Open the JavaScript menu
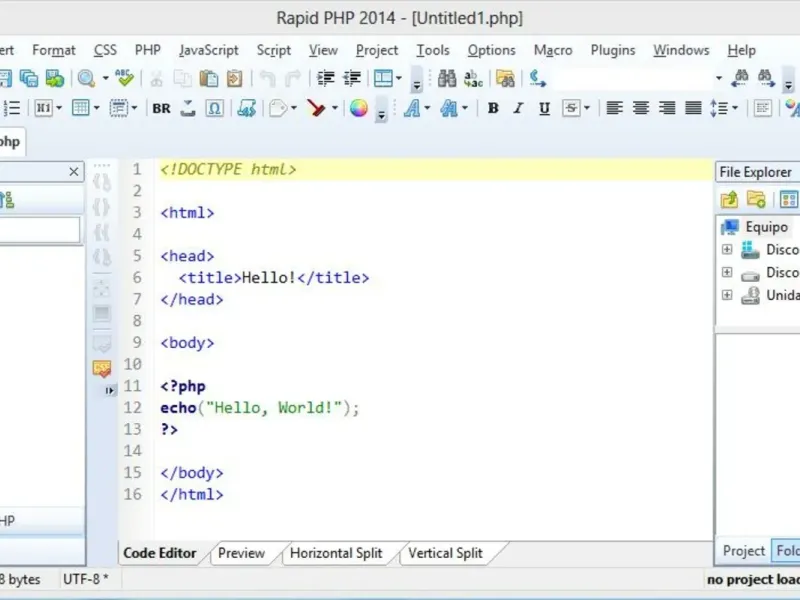This screenshot has height=600, width=800. [209, 50]
